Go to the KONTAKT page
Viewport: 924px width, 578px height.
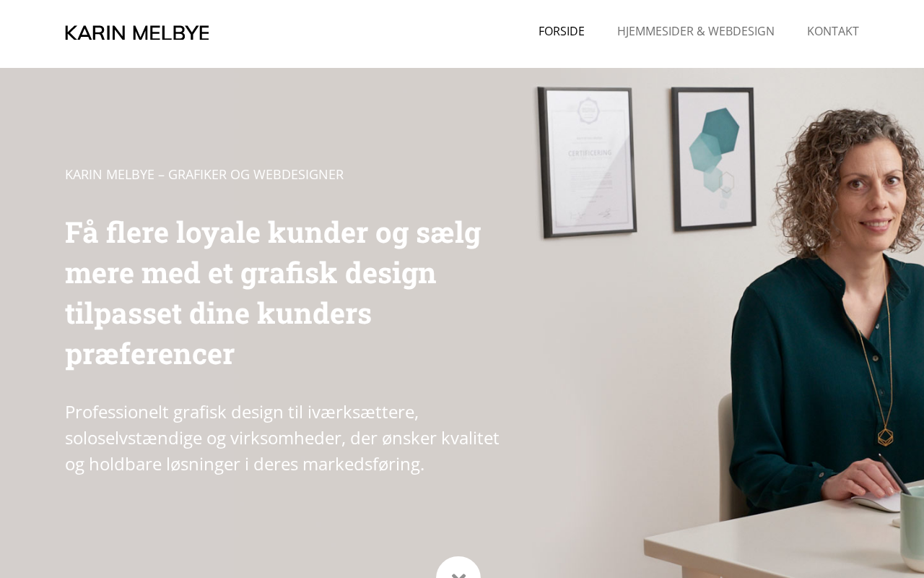tap(833, 31)
